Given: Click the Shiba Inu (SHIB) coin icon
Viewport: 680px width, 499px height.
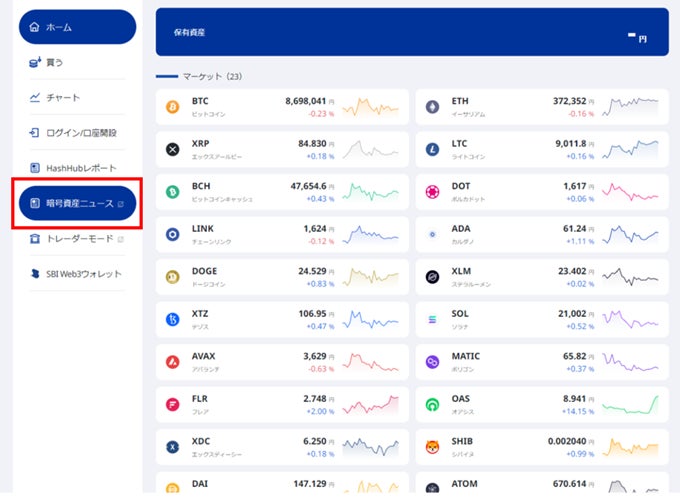Looking at the screenshot, I should tap(432, 447).
